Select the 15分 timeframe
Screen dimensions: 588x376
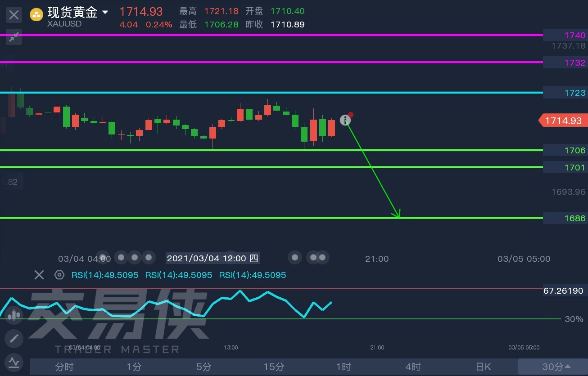click(274, 367)
